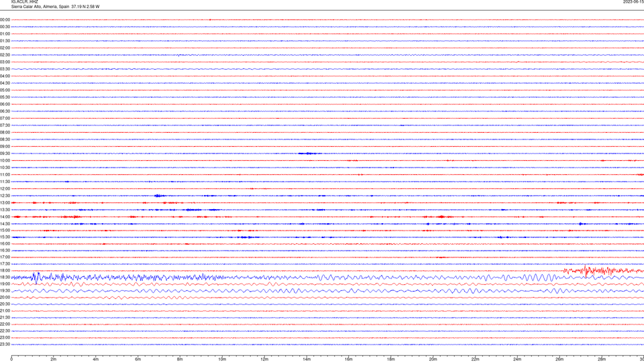Select the 23:00 time label

[x=5, y=338]
